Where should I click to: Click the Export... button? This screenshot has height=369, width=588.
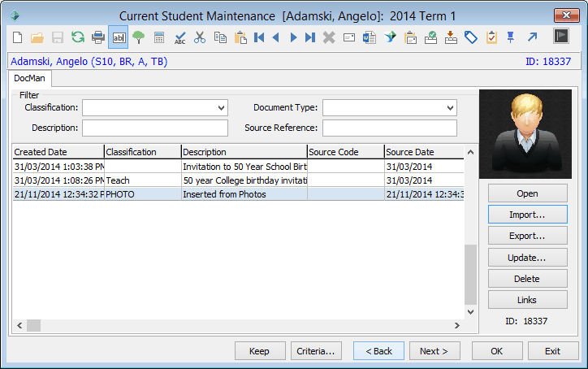(x=528, y=236)
